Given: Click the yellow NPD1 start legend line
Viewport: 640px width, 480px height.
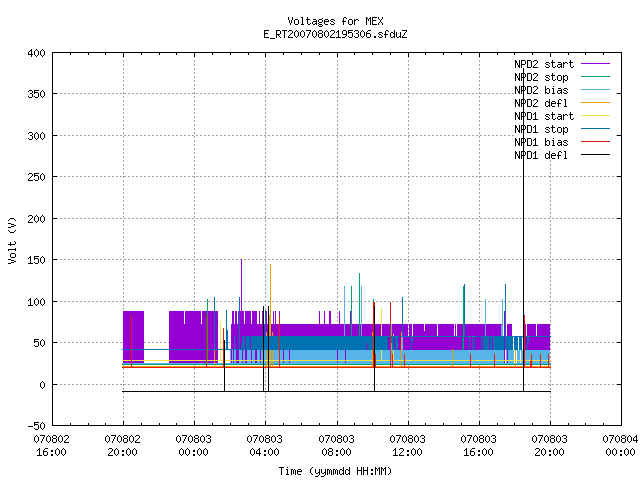Looking at the screenshot, I should (x=596, y=116).
